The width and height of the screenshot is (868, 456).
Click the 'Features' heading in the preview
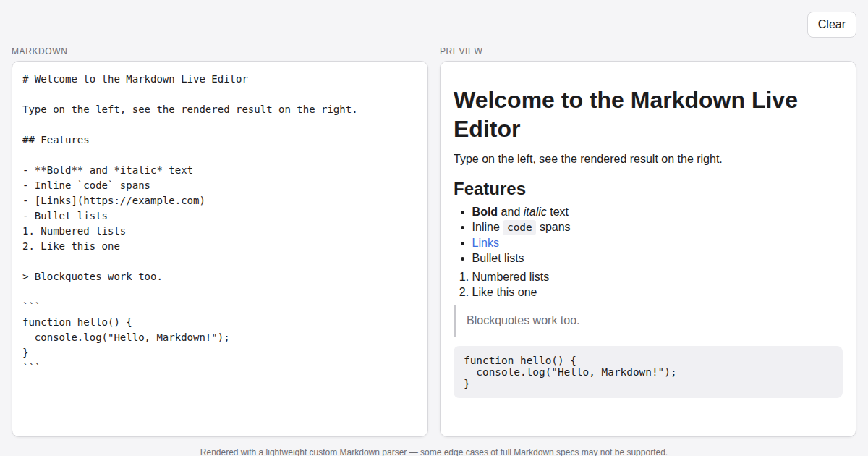point(490,189)
